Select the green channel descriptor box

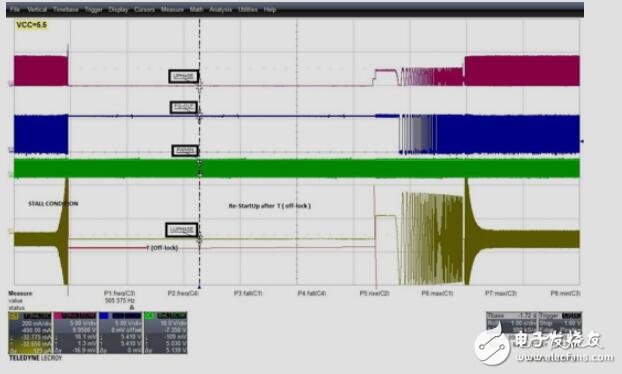coord(165,333)
